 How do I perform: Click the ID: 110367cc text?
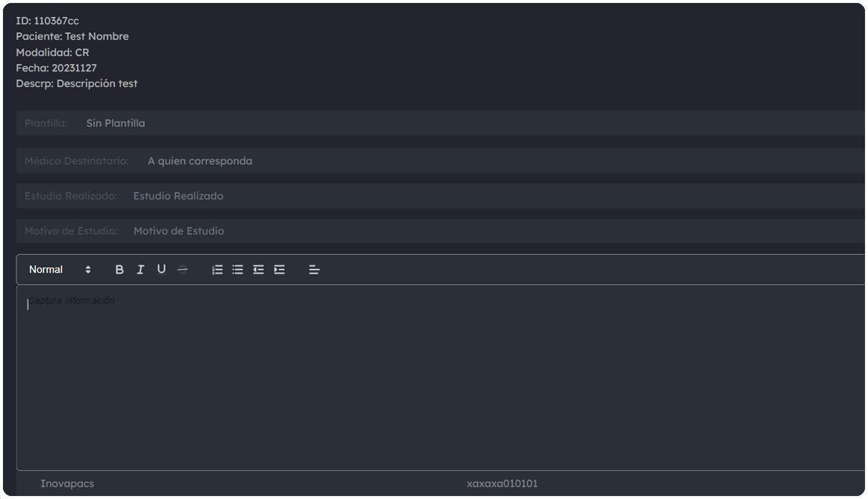48,21
